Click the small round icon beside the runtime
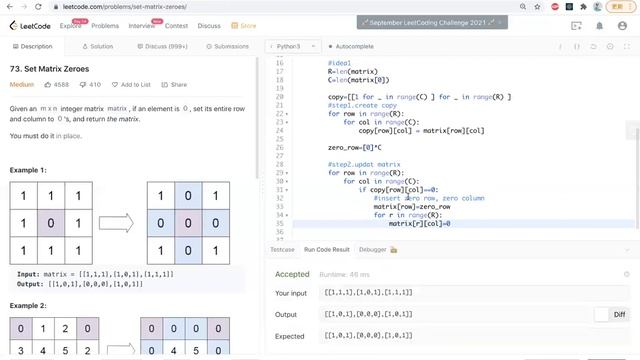The image size is (640, 360). (x=627, y=275)
